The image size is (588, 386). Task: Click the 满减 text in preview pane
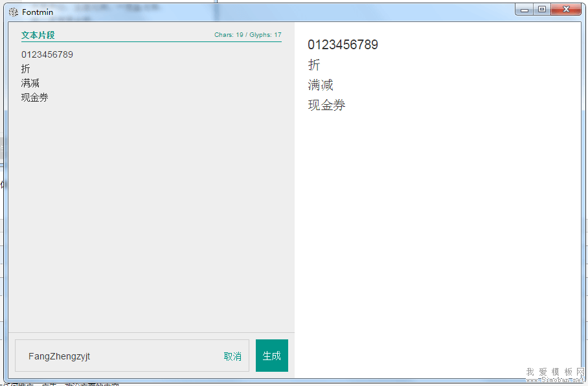point(321,85)
